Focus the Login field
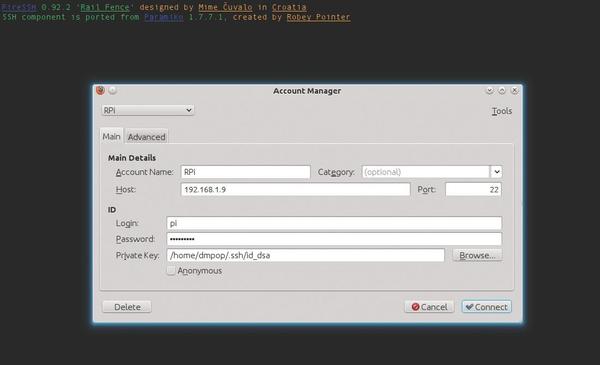This screenshot has width=600, height=365. [x=334, y=223]
